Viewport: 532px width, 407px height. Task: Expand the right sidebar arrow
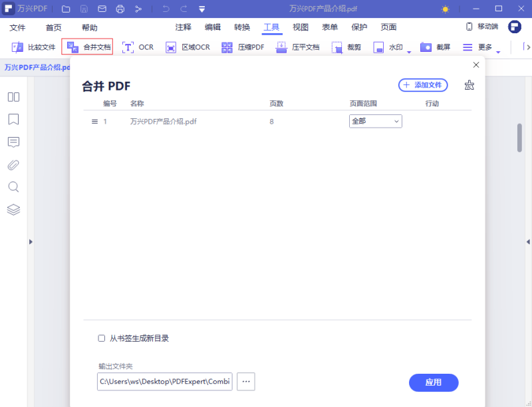tap(528, 242)
